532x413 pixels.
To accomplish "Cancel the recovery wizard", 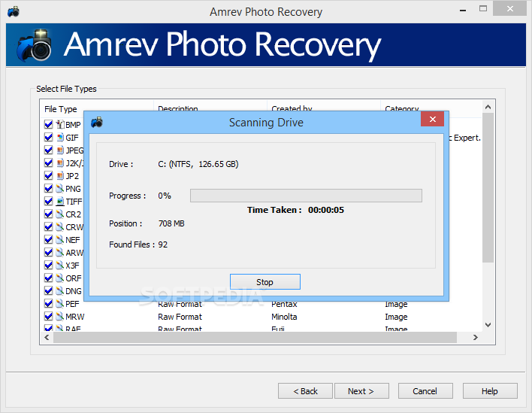I will coord(425,391).
